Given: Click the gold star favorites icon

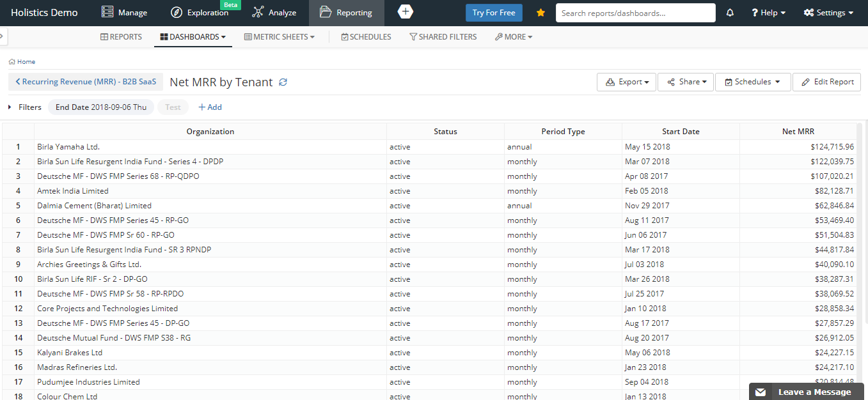Looking at the screenshot, I should click(541, 13).
